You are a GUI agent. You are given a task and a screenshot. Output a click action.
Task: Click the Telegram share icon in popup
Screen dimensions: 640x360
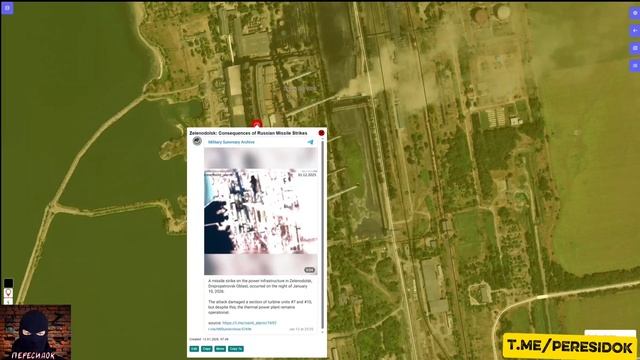(310, 142)
